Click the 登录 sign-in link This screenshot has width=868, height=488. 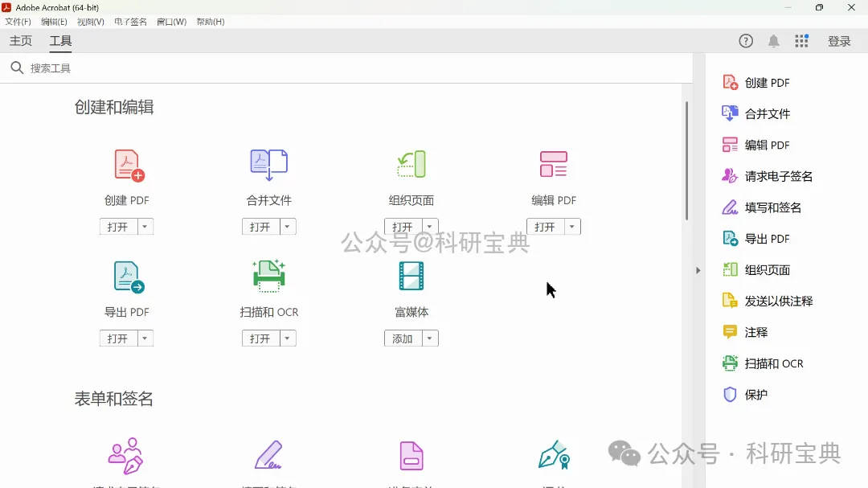tap(839, 41)
